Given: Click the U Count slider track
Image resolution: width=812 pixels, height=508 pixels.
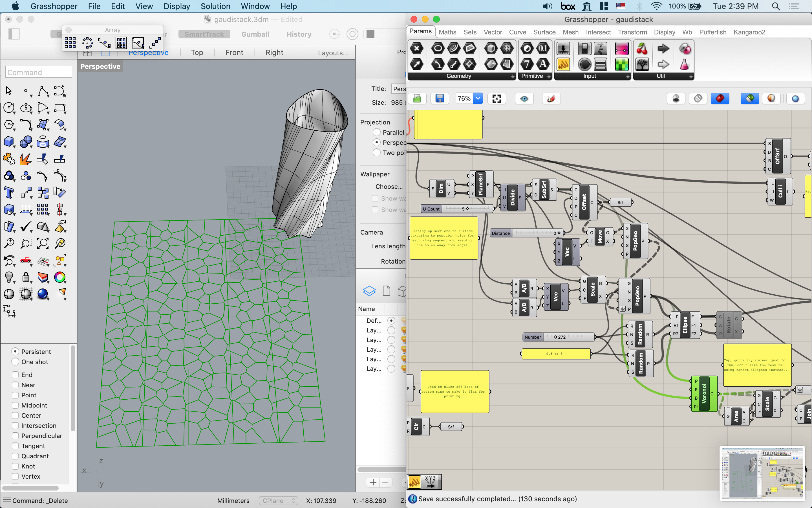Looking at the screenshot, I should 467,209.
